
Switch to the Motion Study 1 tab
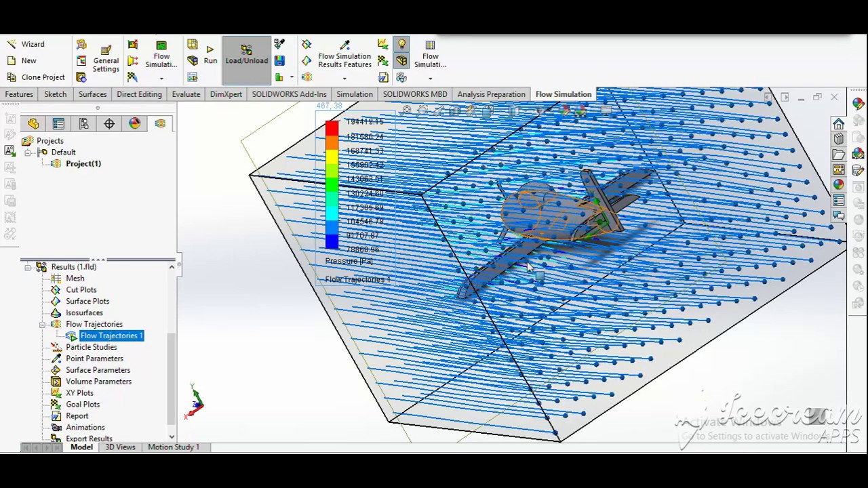[x=174, y=447]
